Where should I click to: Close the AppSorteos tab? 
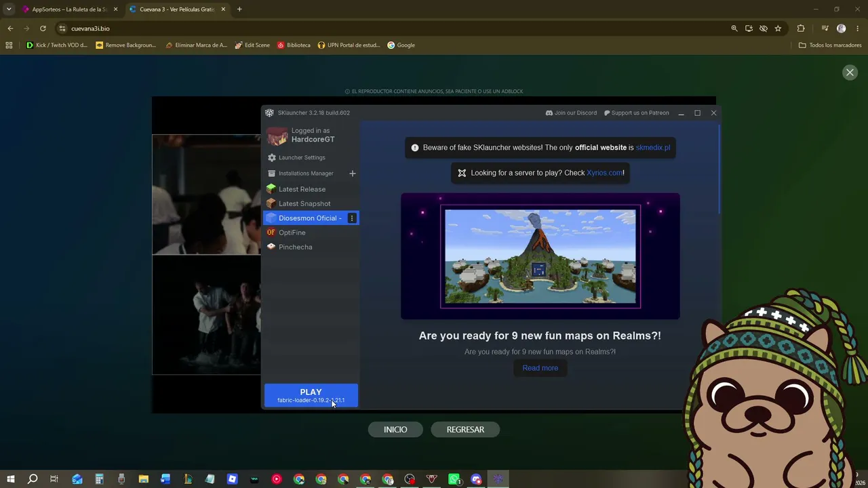116,9
